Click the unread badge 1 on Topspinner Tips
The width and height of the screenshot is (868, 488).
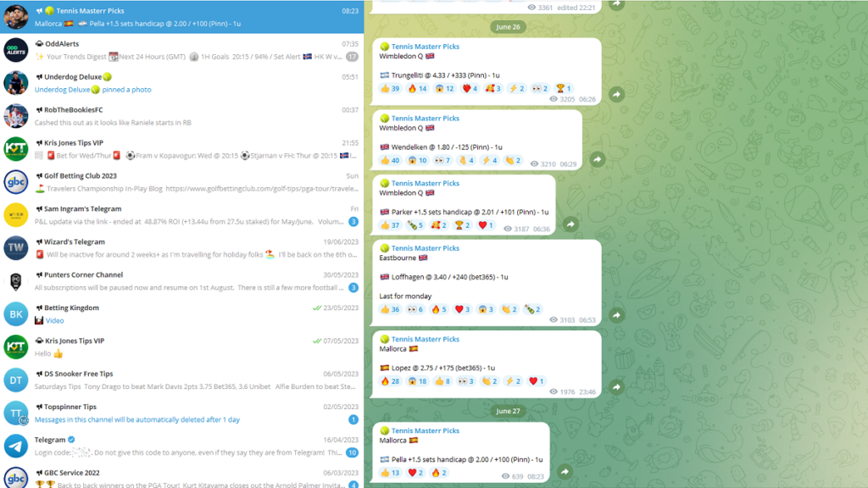pos(353,420)
